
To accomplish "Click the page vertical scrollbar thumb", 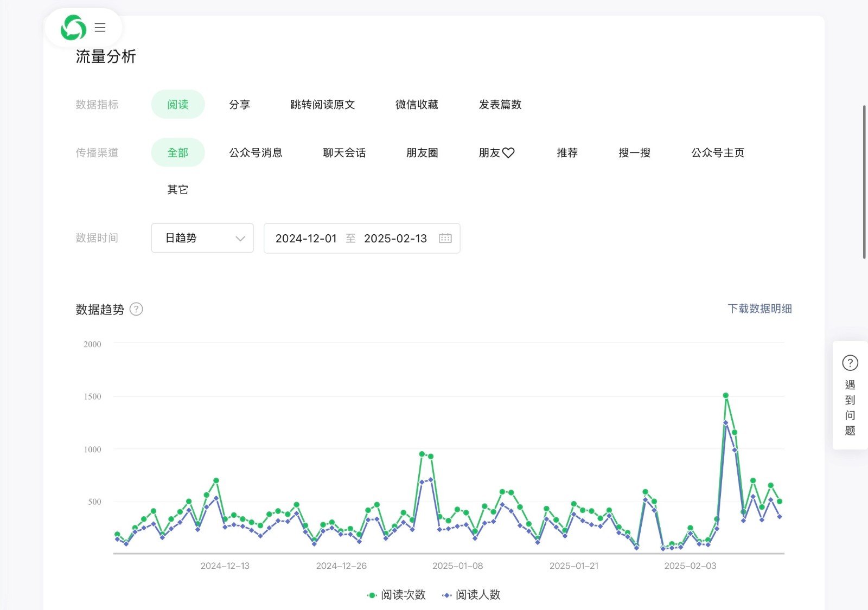I will 864,182.
